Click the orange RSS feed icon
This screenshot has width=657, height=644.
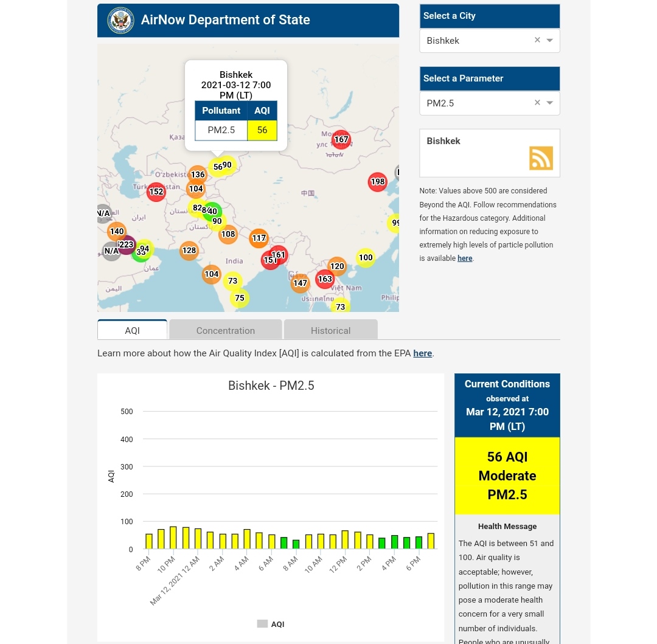(x=541, y=158)
